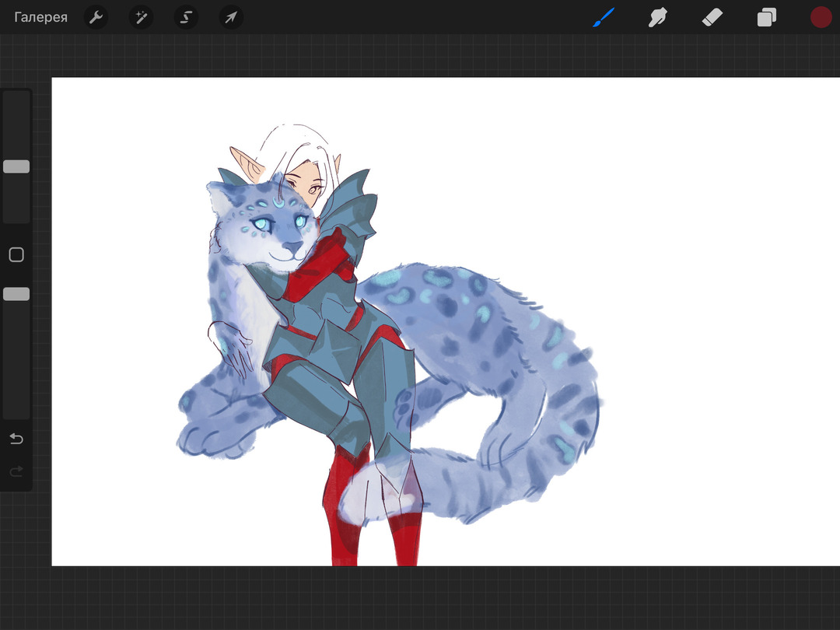Select the Eraser tool
Screen dimensions: 840x630
[712, 17]
